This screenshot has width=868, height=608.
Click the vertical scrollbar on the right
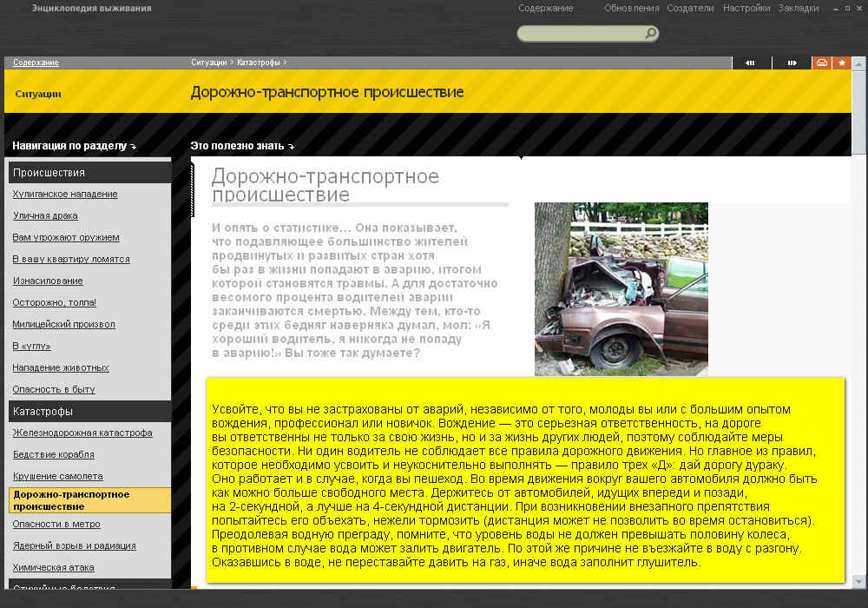point(858,347)
